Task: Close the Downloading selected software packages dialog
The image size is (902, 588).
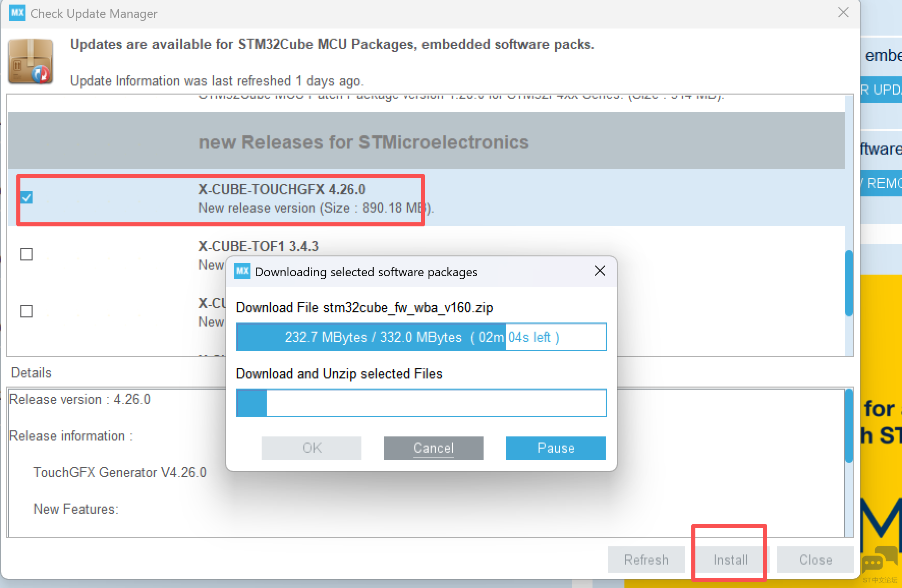Action: coord(600,271)
